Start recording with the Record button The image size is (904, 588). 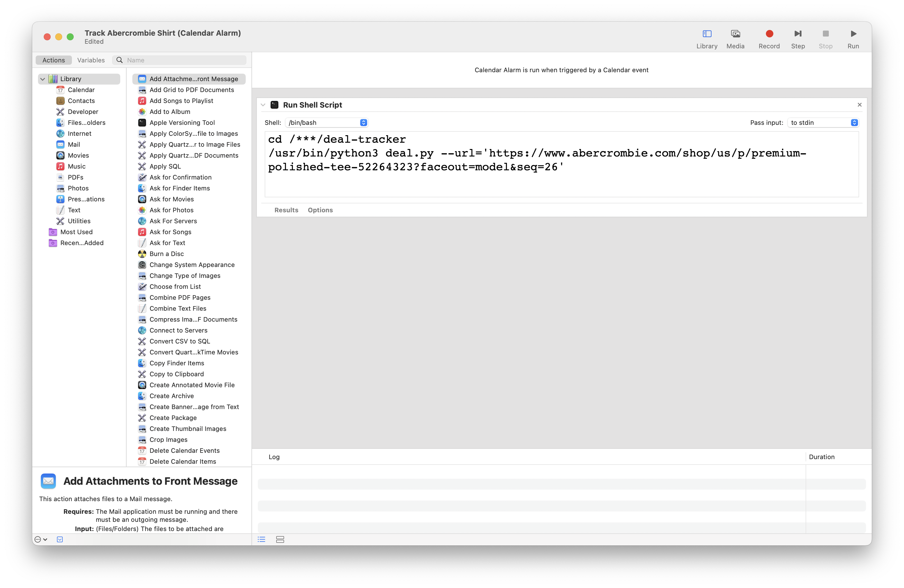coord(769,39)
